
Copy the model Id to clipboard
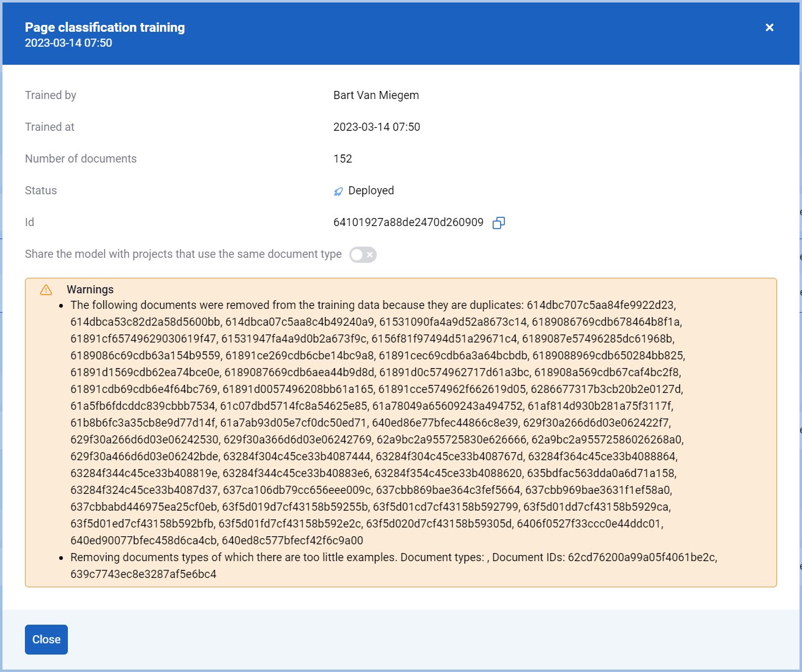[498, 223]
